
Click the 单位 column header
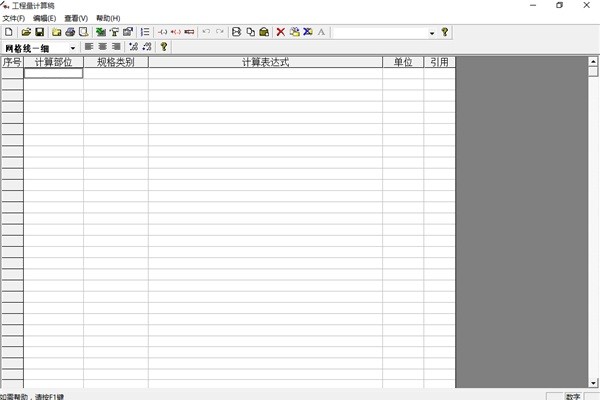coord(403,62)
